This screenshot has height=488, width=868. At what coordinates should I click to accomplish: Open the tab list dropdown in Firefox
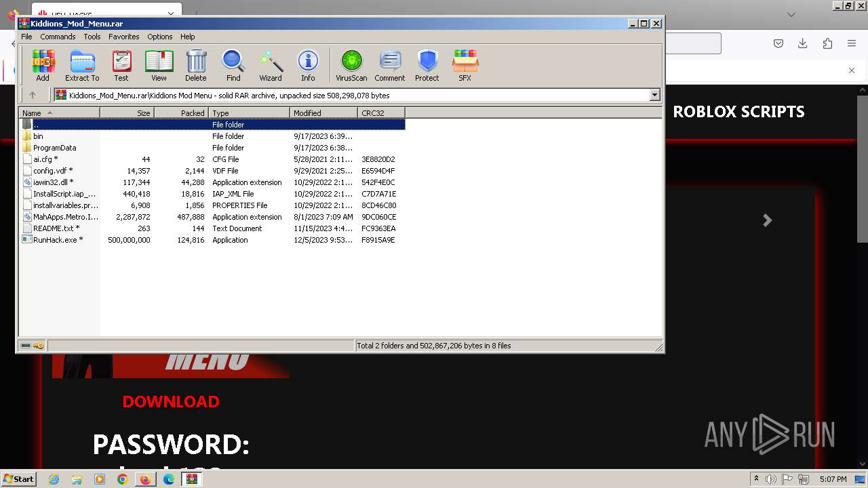791,14
